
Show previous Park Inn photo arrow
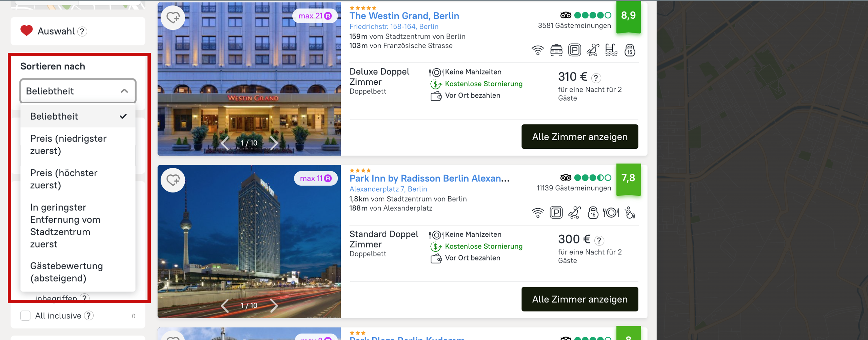click(x=224, y=305)
